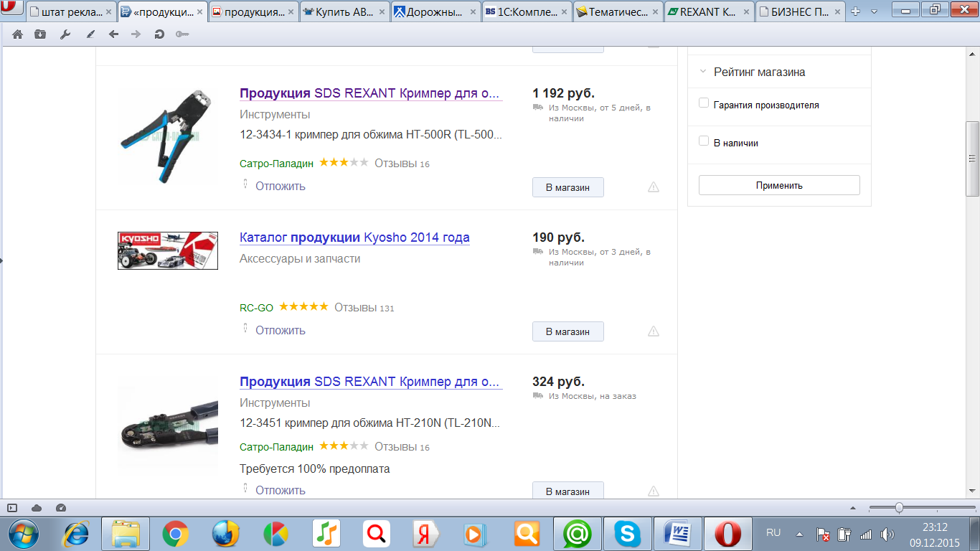
Task: Switch to the продукция... image tab
Action: click(253, 11)
